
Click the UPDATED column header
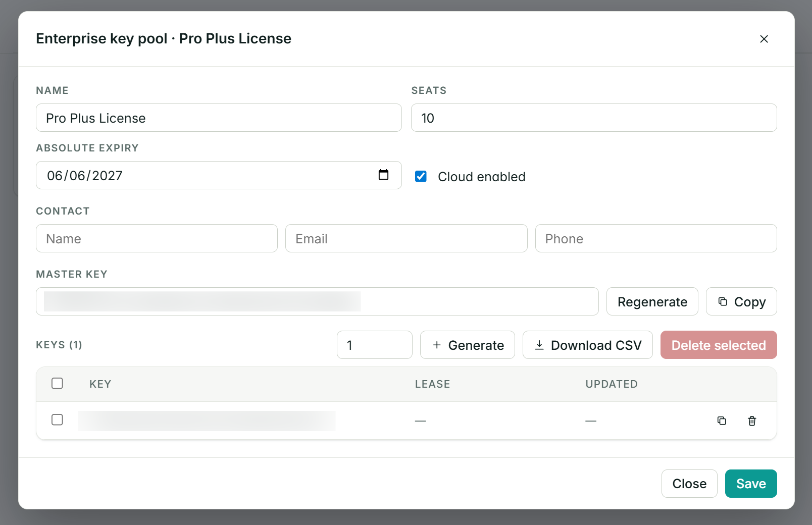click(612, 384)
